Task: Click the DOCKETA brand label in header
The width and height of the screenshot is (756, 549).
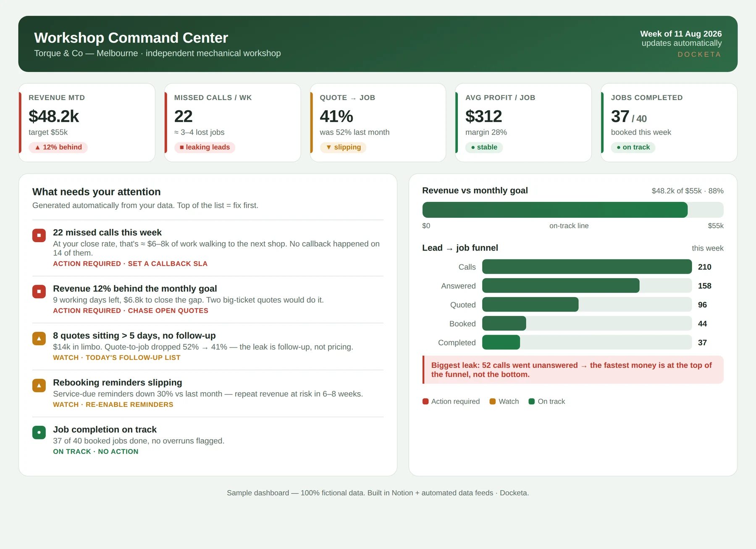Action: pyautogui.click(x=699, y=55)
